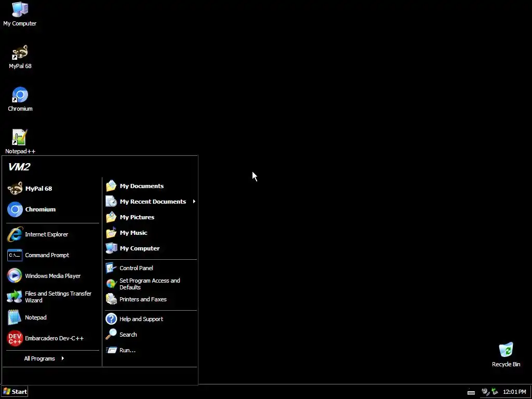Click the Search magnifying glass icon

coord(111,335)
